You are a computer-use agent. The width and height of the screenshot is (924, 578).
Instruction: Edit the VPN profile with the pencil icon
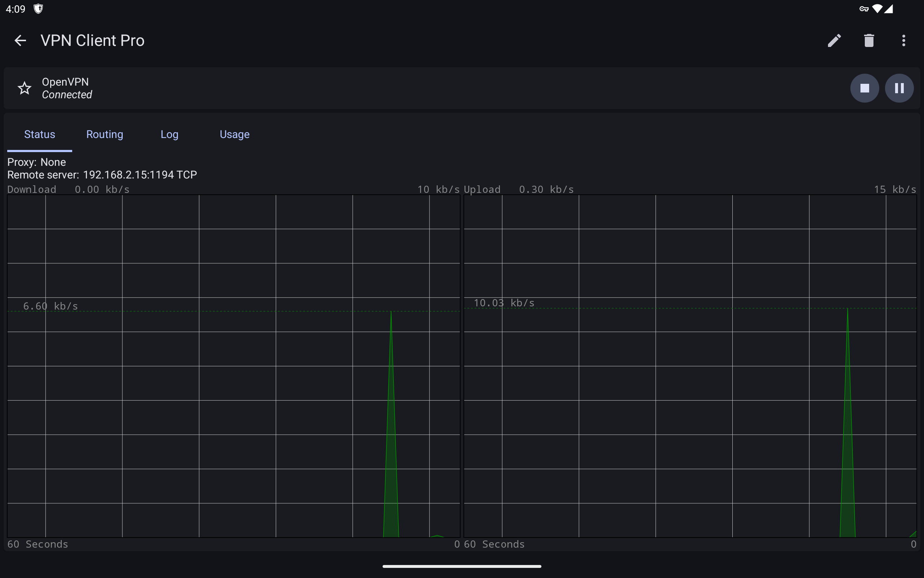834,40
